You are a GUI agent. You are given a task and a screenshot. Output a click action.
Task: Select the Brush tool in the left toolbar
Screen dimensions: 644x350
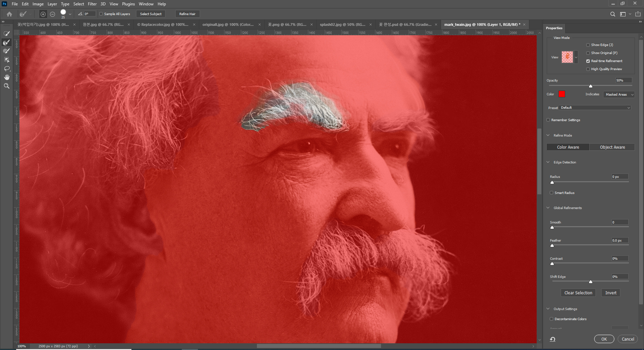pyautogui.click(x=6, y=51)
